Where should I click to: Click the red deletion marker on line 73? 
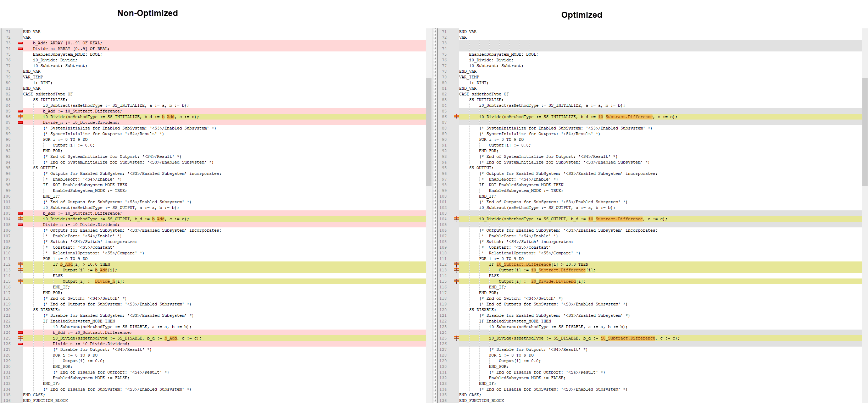click(x=20, y=43)
